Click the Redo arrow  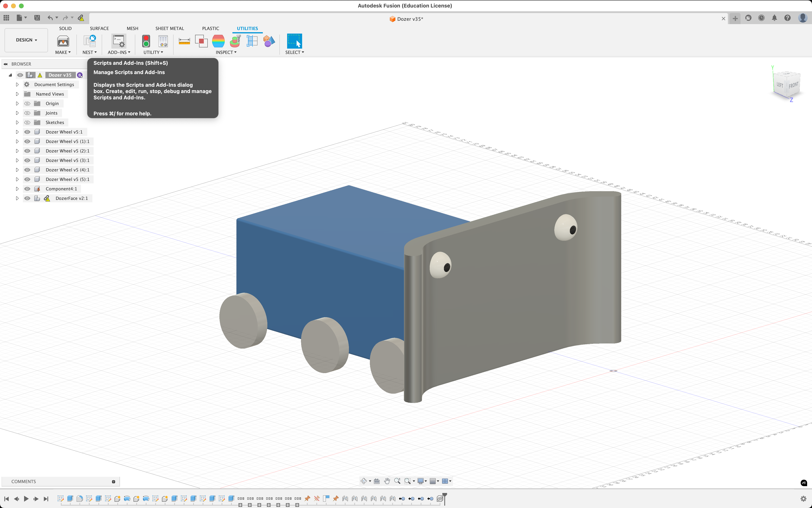66,18
